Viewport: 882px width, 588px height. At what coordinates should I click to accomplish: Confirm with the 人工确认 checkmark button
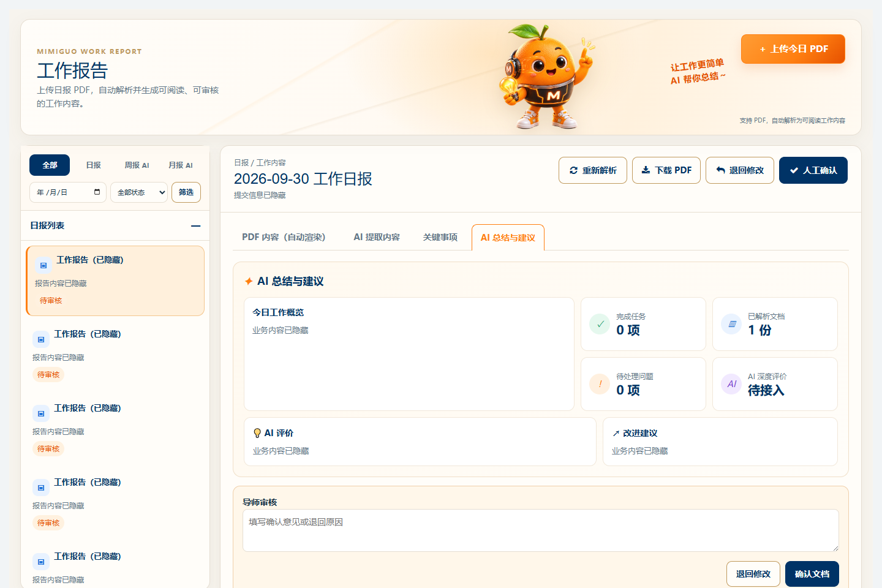click(813, 170)
